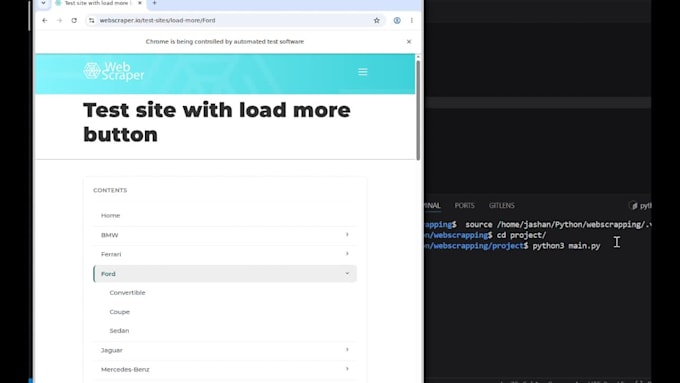680x383 pixels.
Task: Click the web page vertical scrollbar
Action: pyautogui.click(x=418, y=110)
